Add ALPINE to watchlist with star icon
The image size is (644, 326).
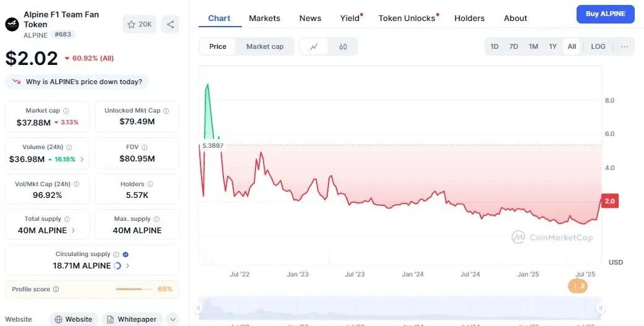139,24
